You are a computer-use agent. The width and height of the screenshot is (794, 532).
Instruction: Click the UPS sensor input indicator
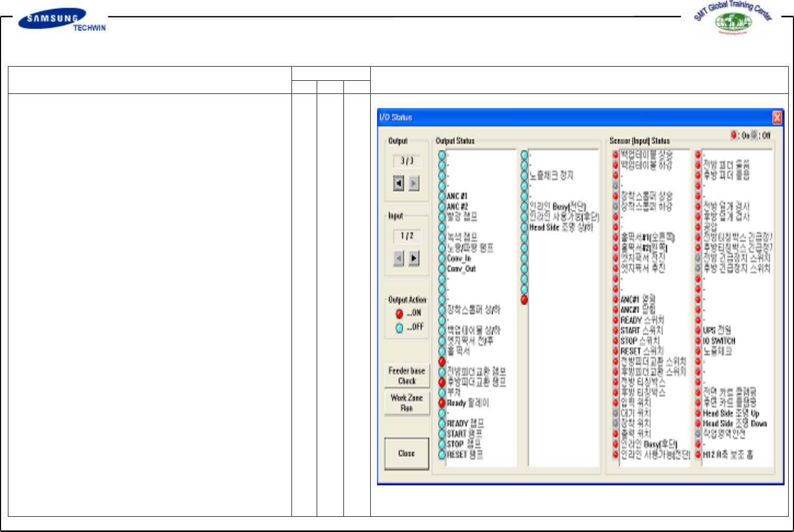[x=698, y=330]
